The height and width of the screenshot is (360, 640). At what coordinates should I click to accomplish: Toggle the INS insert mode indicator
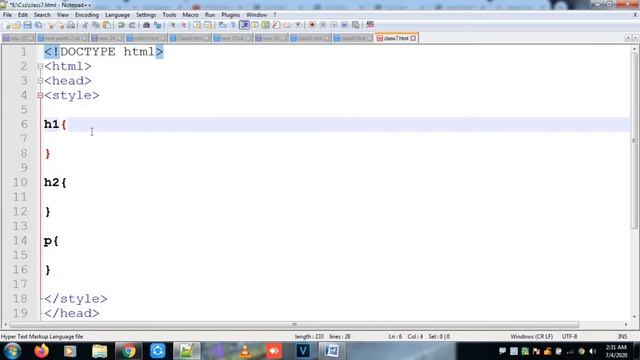[622, 336]
